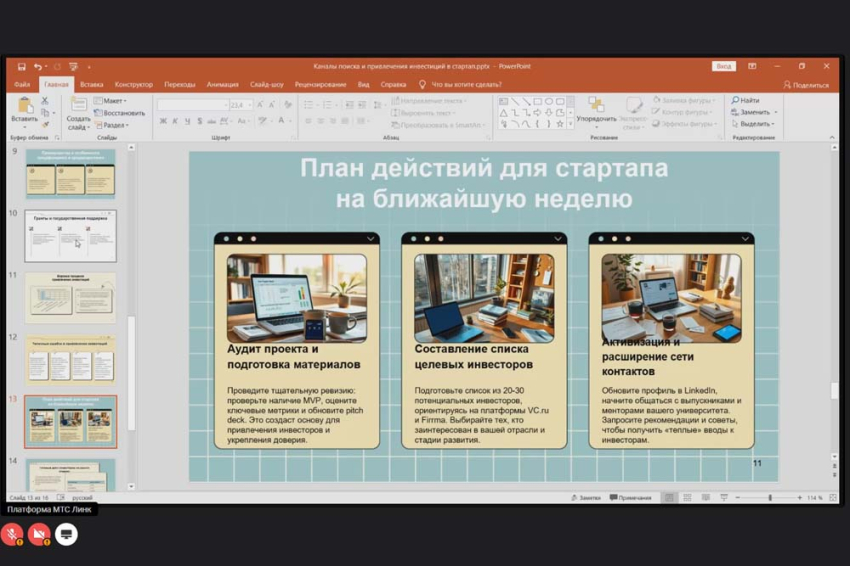The image size is (850, 566).
Task: Click zoom in plus button
Action: click(800, 498)
